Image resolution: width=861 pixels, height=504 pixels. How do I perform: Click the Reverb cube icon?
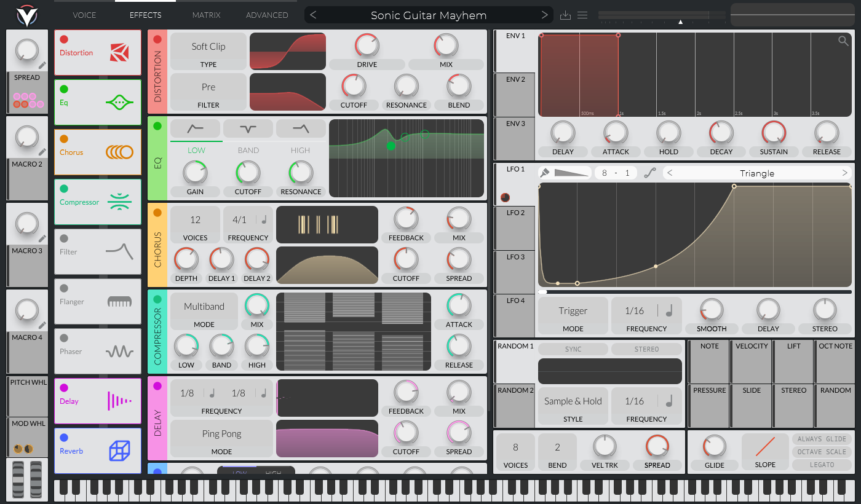coord(119,451)
